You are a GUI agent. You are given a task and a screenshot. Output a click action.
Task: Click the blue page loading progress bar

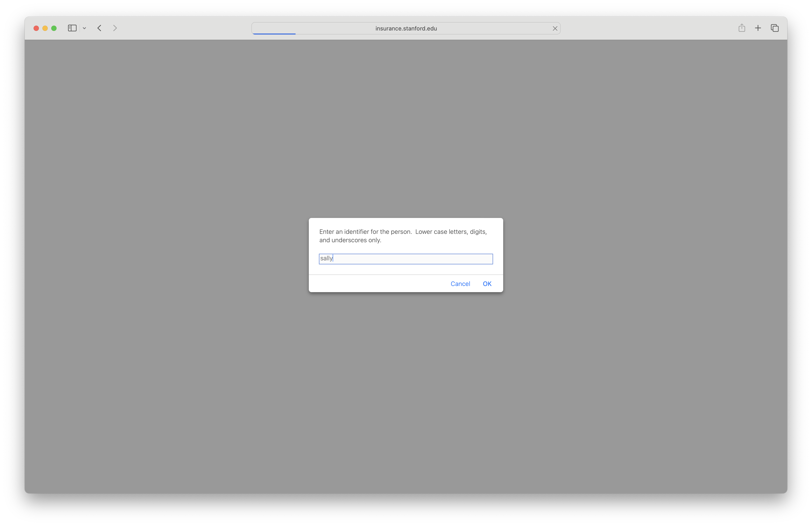(274, 34)
